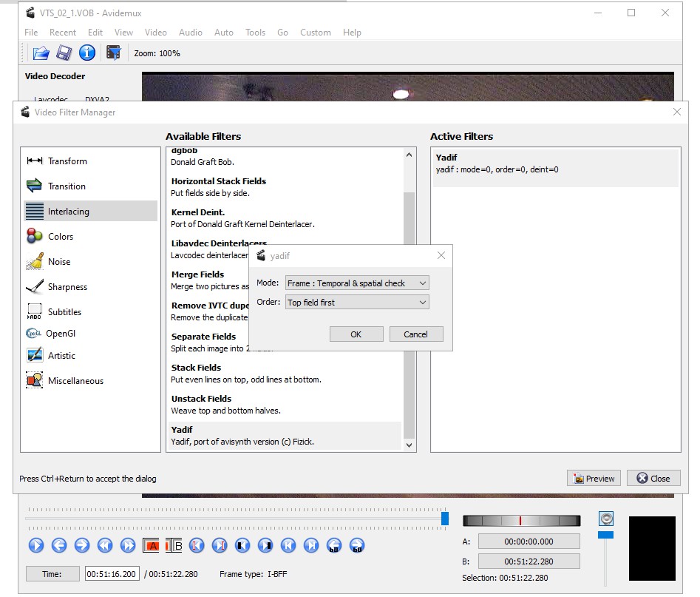Image resolution: width=700 pixels, height=597 pixels.
Task: Select the Transform filter category
Action: (x=91, y=161)
